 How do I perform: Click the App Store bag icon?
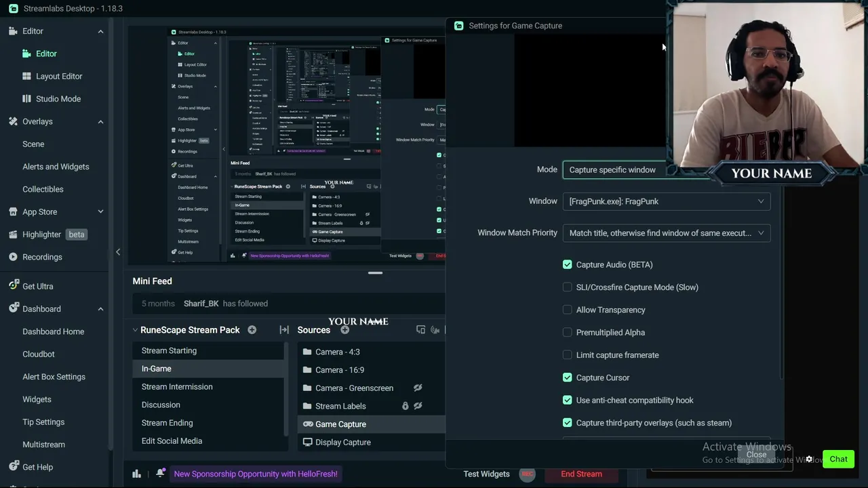pos(14,211)
